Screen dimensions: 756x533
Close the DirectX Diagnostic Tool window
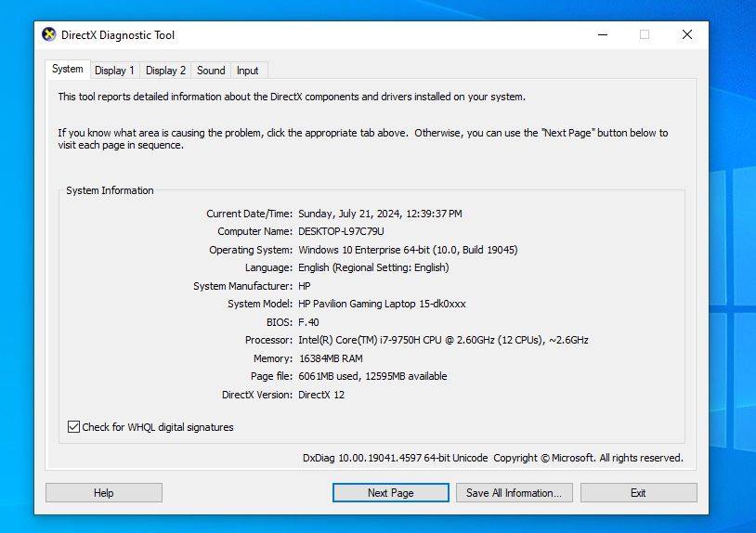click(687, 34)
